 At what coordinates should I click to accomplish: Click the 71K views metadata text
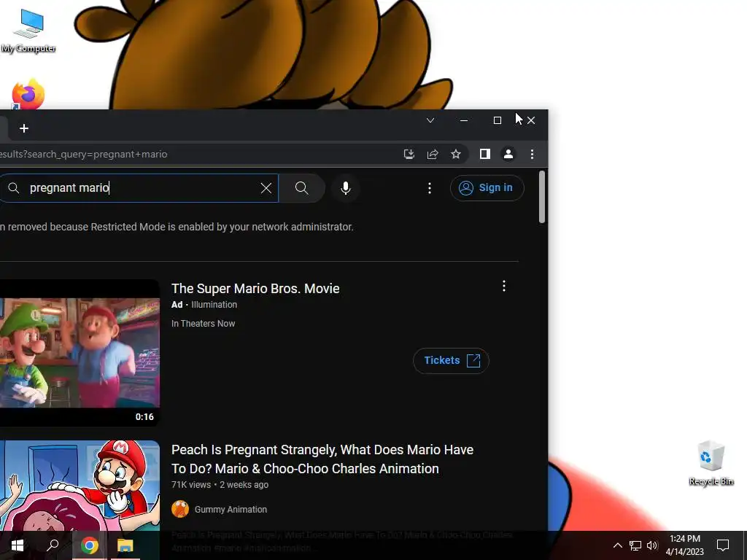pyautogui.click(x=191, y=485)
